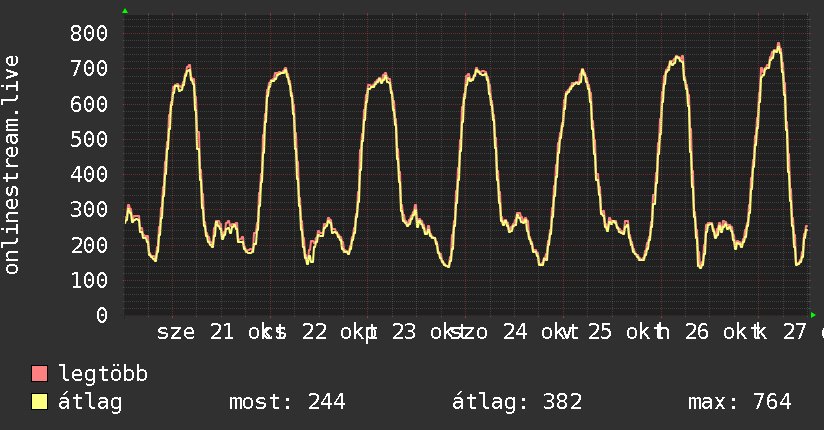The width and height of the screenshot is (824, 430).
Task: Click the 600 y-axis label
Action: pos(89,104)
